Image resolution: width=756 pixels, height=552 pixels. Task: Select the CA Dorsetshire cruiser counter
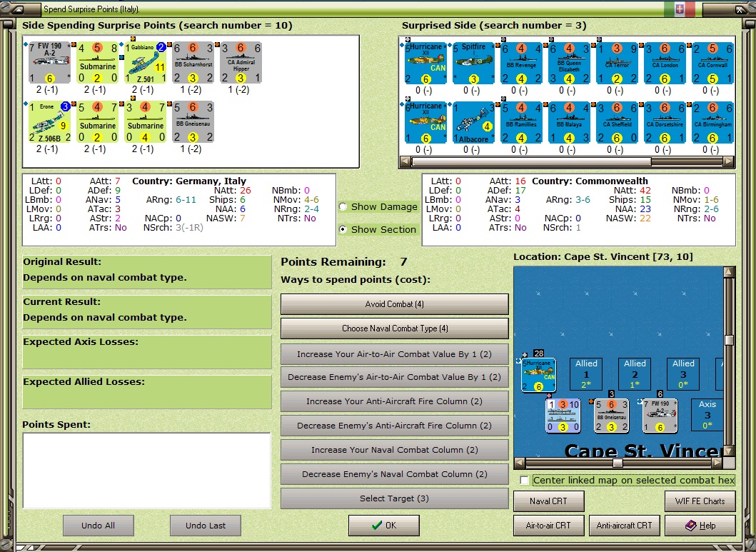click(665, 122)
